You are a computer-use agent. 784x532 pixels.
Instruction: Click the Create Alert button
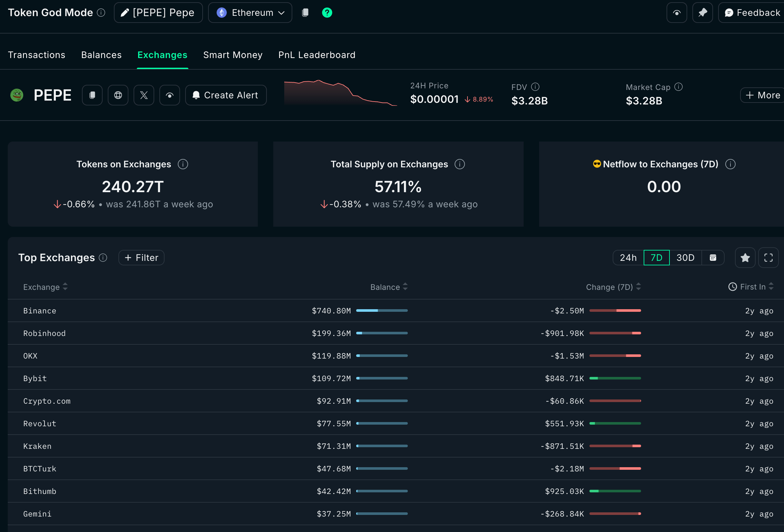[226, 95]
